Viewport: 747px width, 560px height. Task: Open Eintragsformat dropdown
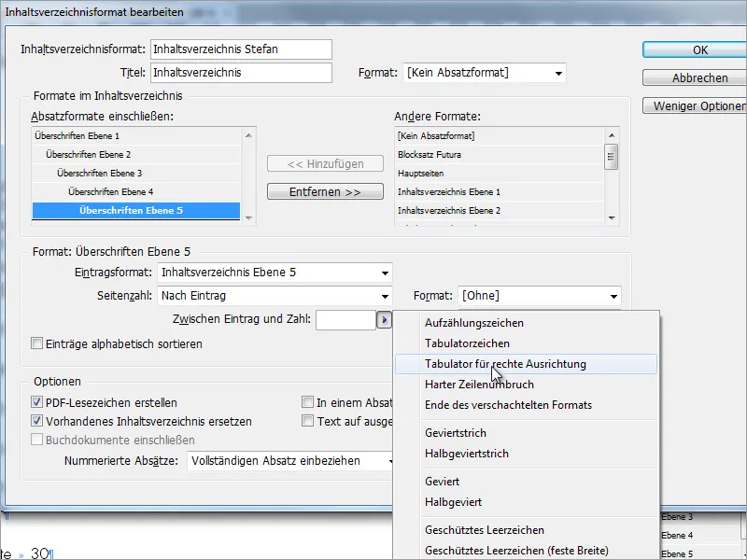(275, 273)
